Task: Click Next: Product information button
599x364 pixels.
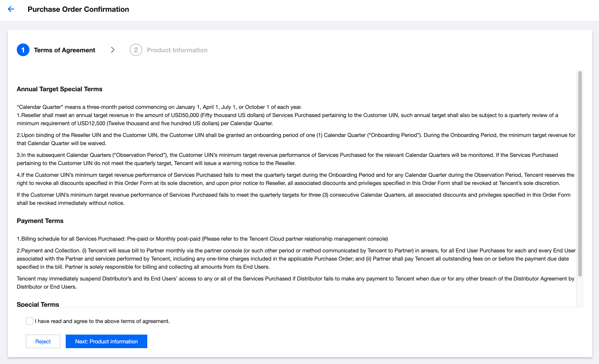Action: click(x=106, y=341)
